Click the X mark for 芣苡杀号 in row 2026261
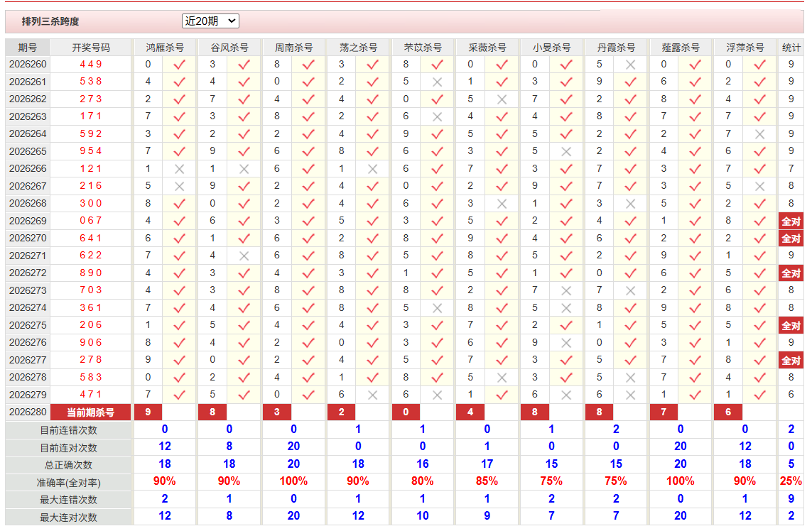The height and width of the screenshot is (531, 812). tap(437, 82)
